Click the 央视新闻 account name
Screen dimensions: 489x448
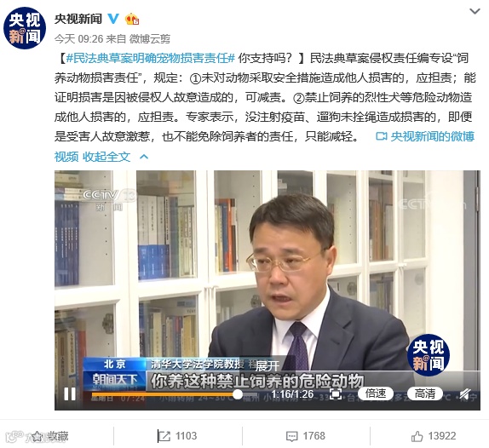tap(78, 19)
